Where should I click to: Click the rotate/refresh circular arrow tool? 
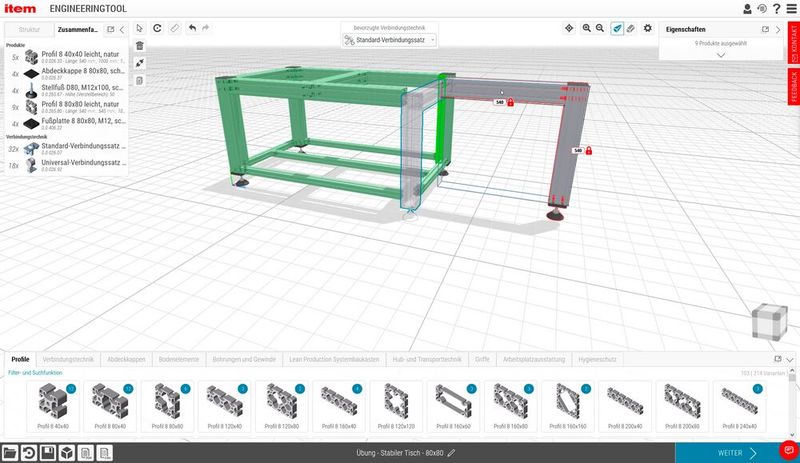(x=157, y=28)
